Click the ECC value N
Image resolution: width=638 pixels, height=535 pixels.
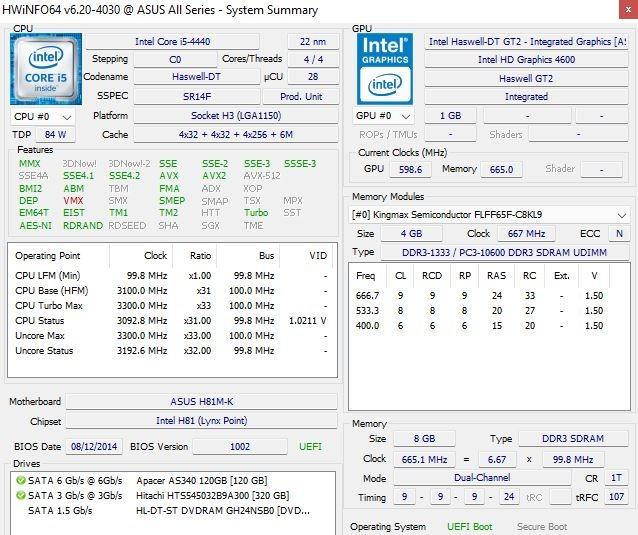click(x=619, y=234)
